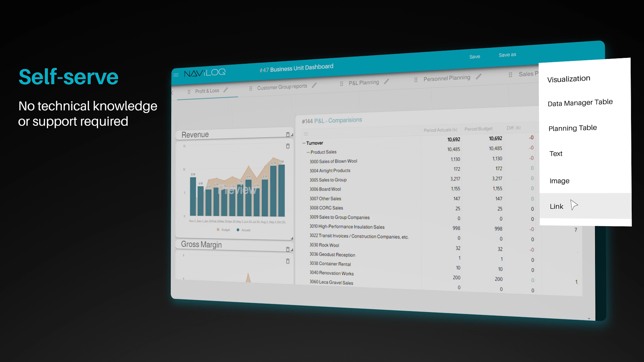Open the P&L Comparisons table menu icon

[x=306, y=134]
